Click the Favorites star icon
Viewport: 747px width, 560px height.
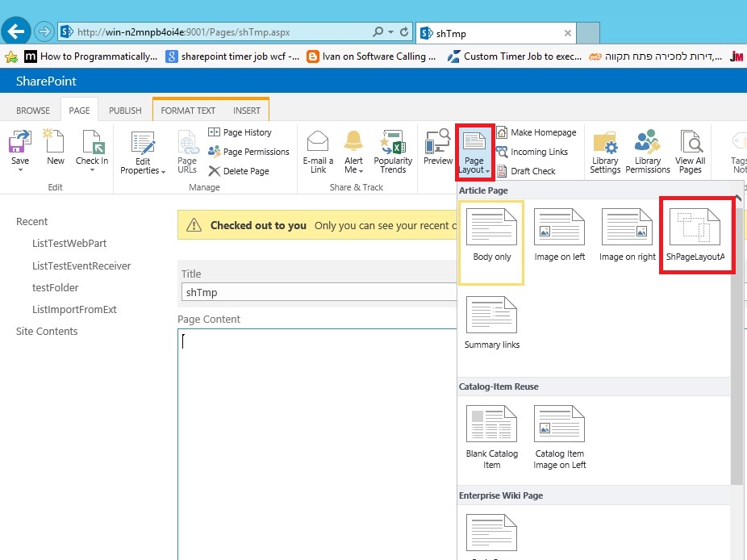point(11,57)
